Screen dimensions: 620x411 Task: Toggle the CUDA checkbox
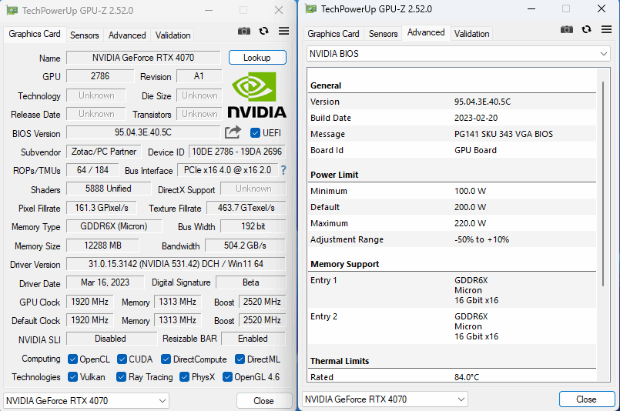click(122, 359)
